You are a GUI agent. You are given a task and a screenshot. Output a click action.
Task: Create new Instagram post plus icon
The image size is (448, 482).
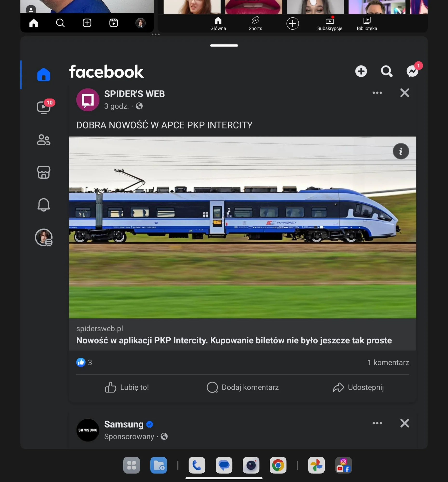tap(87, 23)
